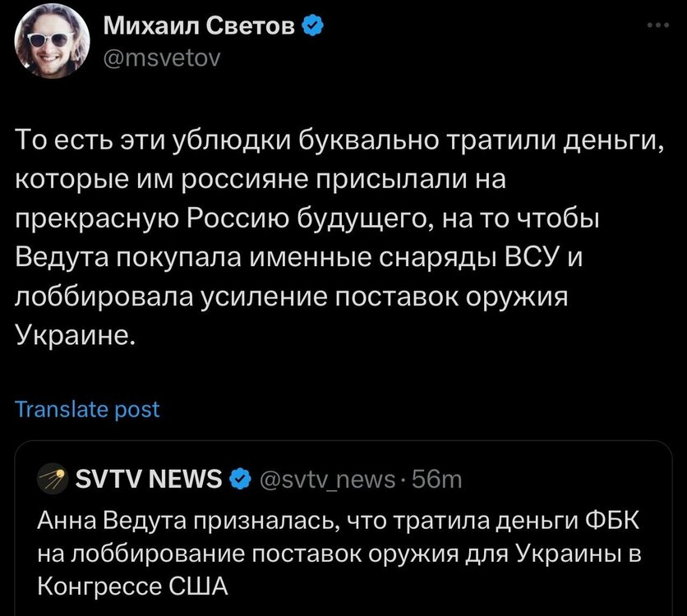The width and height of the screenshot is (687, 616).
Task: Open the SVTV NEWS account name
Action: coord(148,478)
